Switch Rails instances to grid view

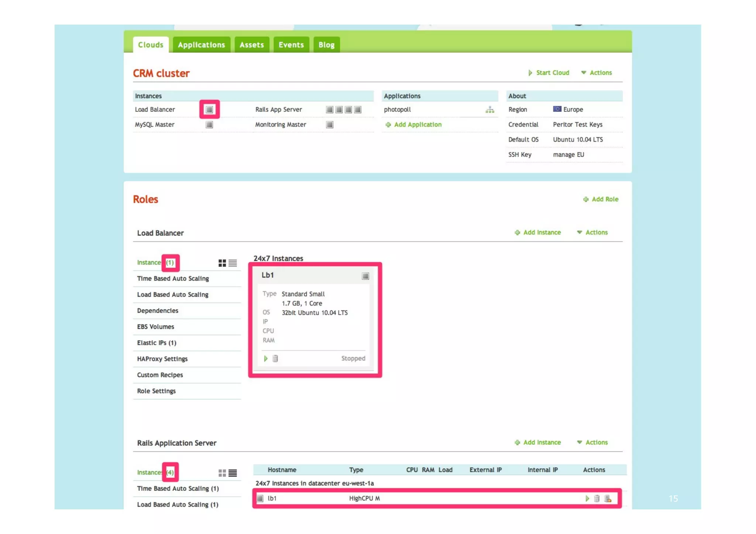222,473
